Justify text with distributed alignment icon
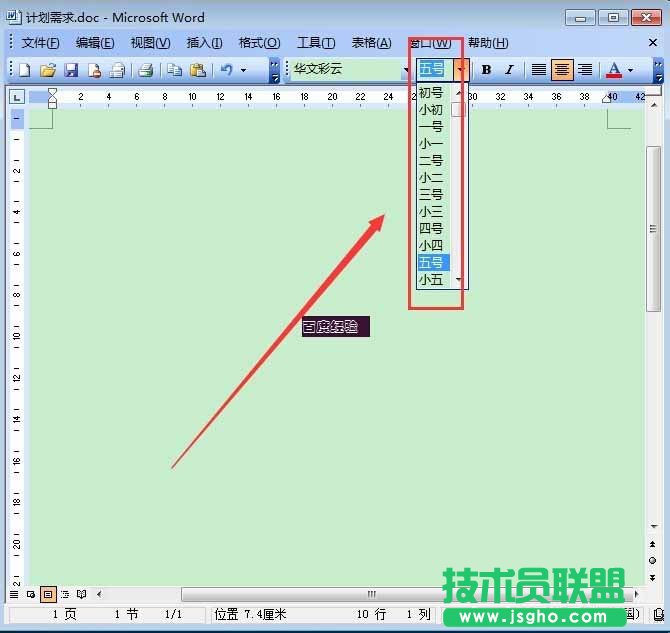Screen dimensions: 670x633 (x=538, y=70)
